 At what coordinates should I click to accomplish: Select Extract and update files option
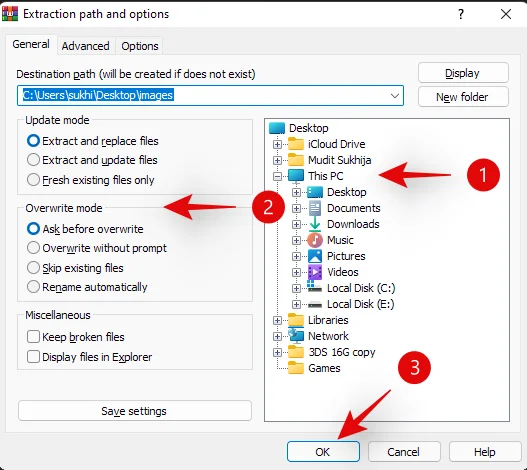click(x=92, y=160)
